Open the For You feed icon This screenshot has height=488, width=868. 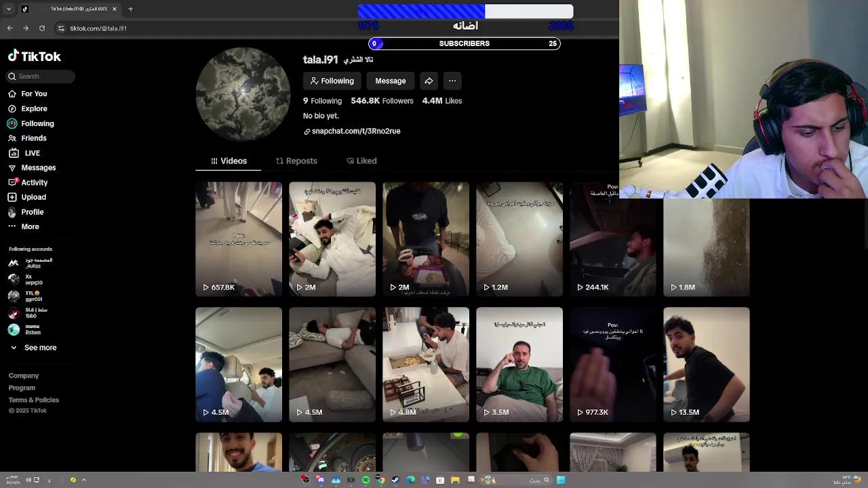pyautogui.click(x=12, y=94)
